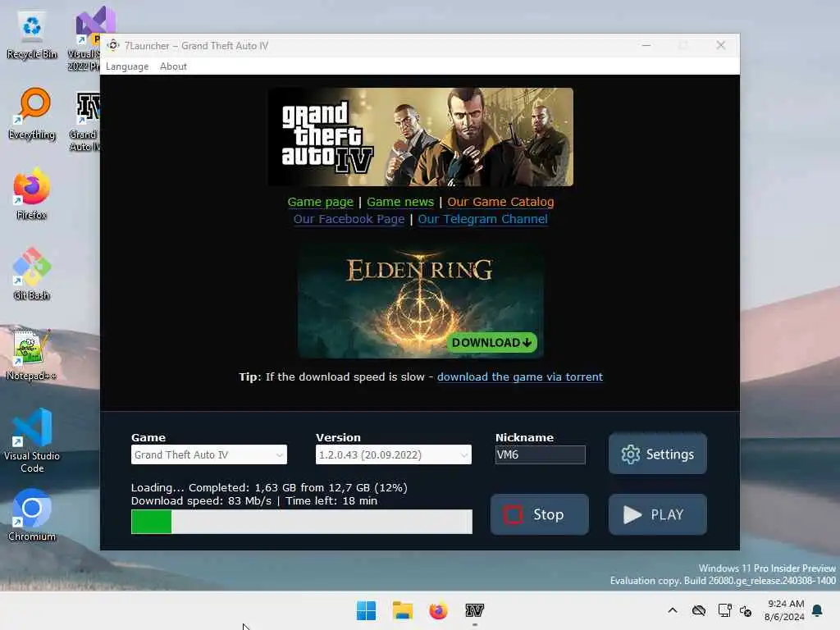
Task: Visit Our Telegram Channel link
Action: [x=482, y=219]
